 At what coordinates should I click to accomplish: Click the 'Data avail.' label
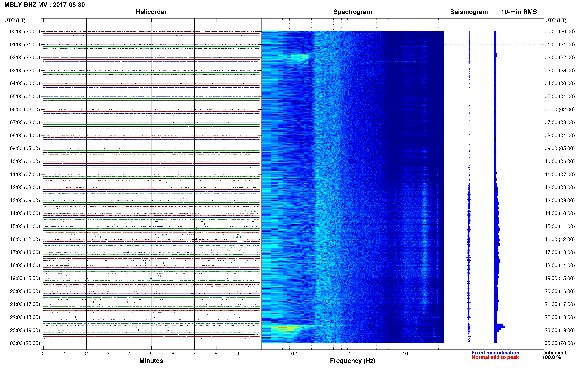[x=555, y=353]
